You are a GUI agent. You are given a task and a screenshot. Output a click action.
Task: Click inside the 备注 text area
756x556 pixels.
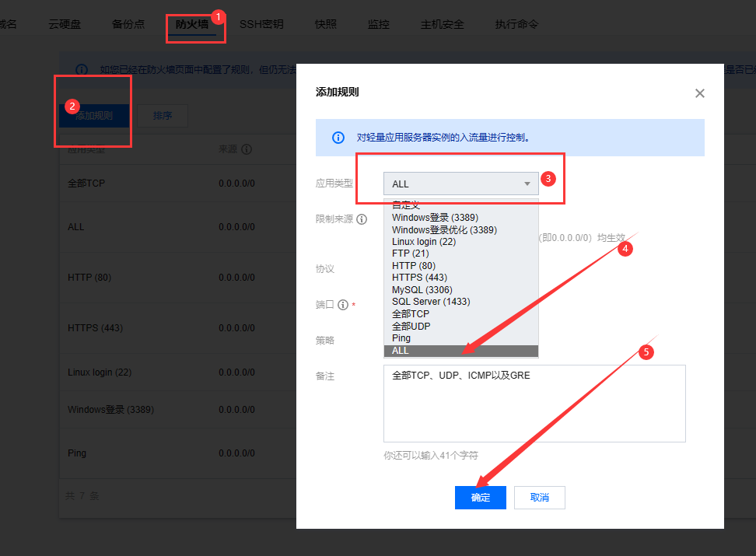coord(534,403)
